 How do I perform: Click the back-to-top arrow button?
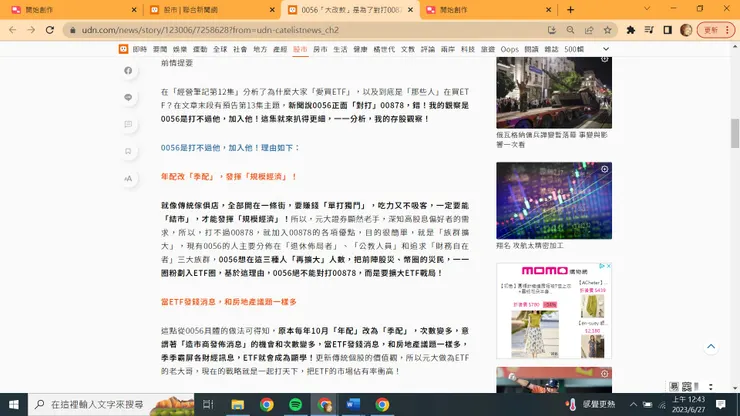711,347
